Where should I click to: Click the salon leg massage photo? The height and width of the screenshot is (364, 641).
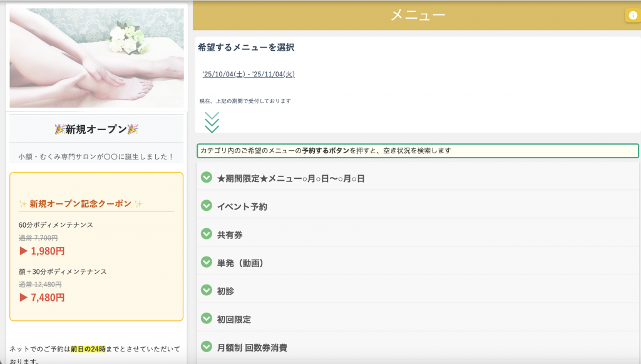[x=96, y=58]
